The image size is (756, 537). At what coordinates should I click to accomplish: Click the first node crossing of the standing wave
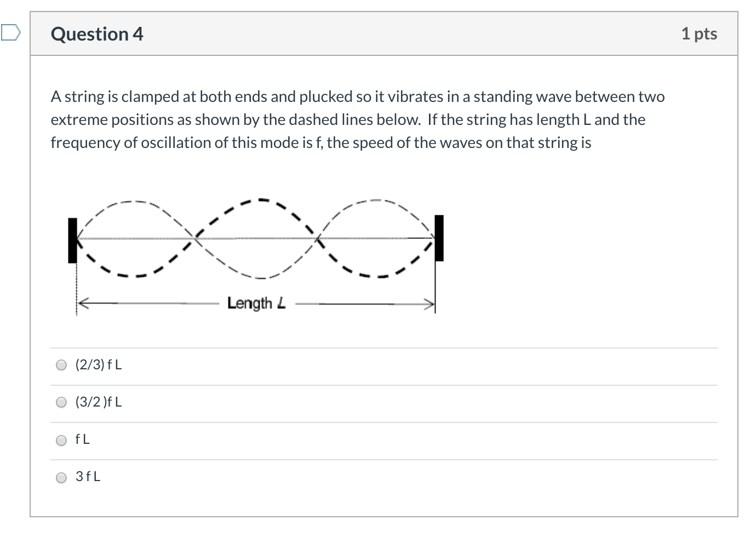click(x=196, y=238)
